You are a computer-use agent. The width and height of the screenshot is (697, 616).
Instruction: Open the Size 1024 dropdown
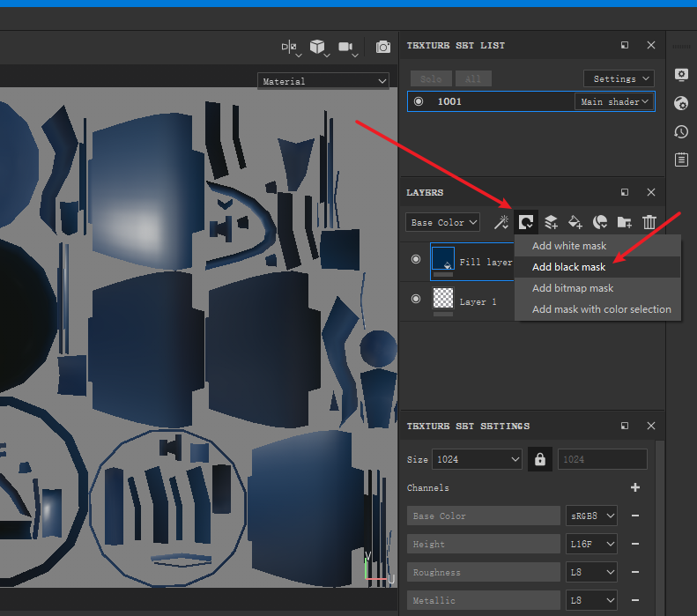coord(477,459)
